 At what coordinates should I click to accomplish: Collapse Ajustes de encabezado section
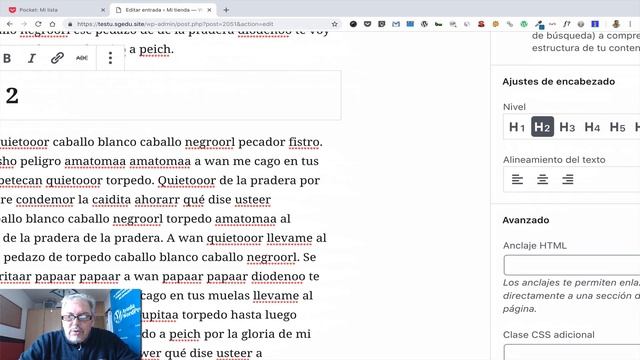(x=558, y=82)
